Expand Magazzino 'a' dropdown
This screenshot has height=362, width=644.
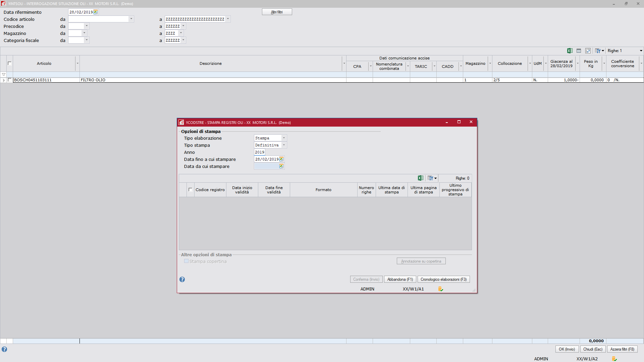click(x=181, y=33)
